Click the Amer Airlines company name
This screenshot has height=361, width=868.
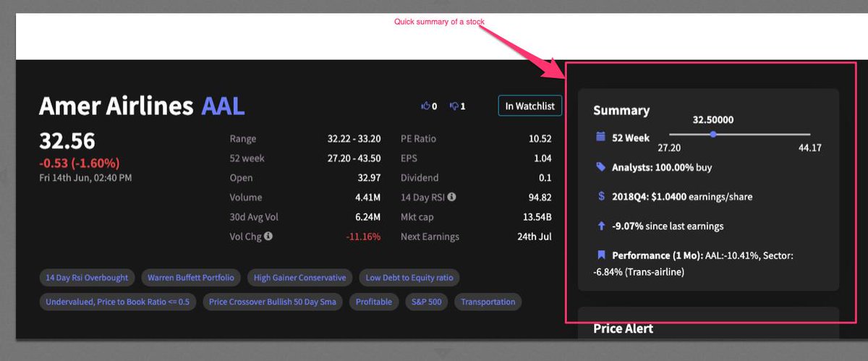coord(116,106)
